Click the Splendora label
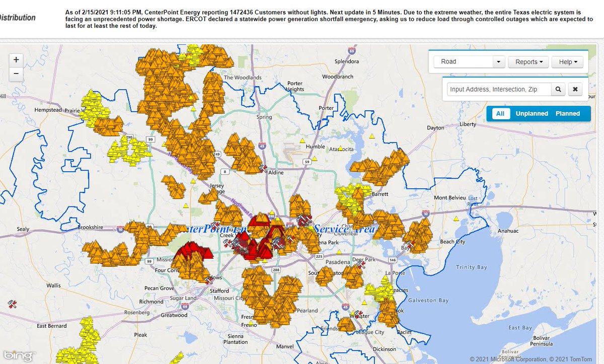Image resolution: width=604 pixels, height=364 pixels. coord(347,61)
